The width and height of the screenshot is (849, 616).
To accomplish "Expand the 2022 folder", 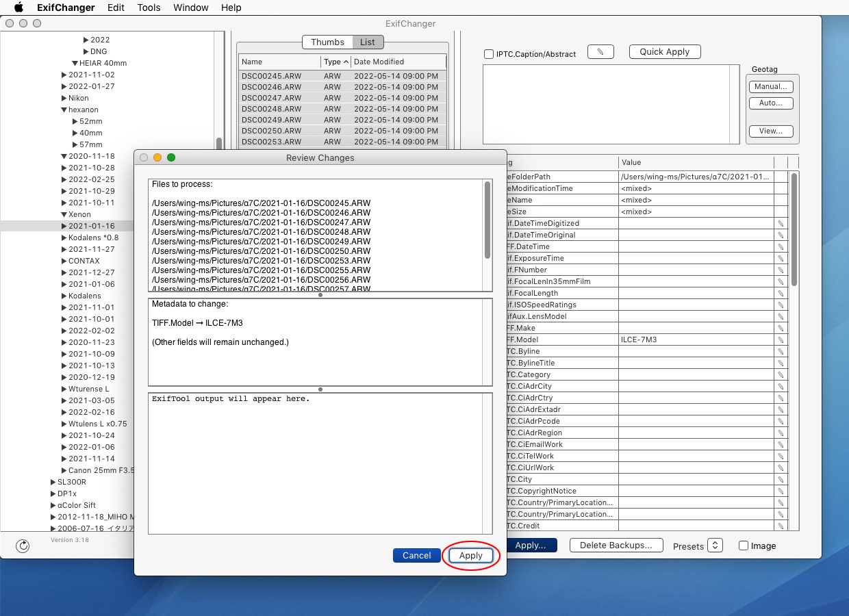I will 86,40.
